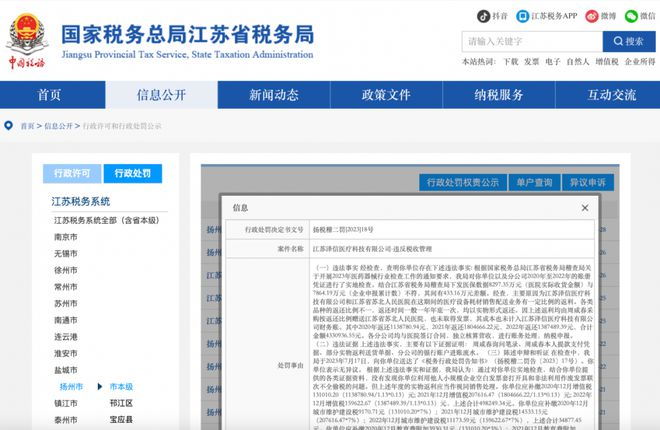Click the 异议申诉 button
The height and width of the screenshot is (430, 660).
tap(588, 182)
